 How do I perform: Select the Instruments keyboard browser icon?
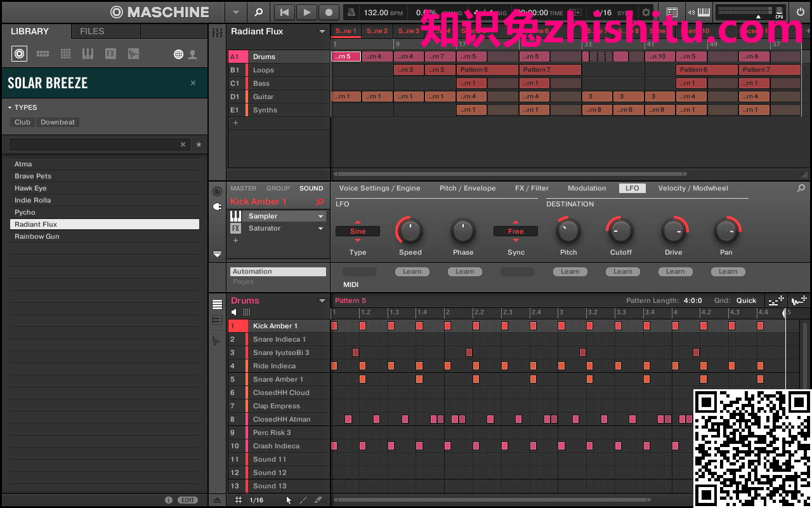pyautogui.click(x=88, y=54)
